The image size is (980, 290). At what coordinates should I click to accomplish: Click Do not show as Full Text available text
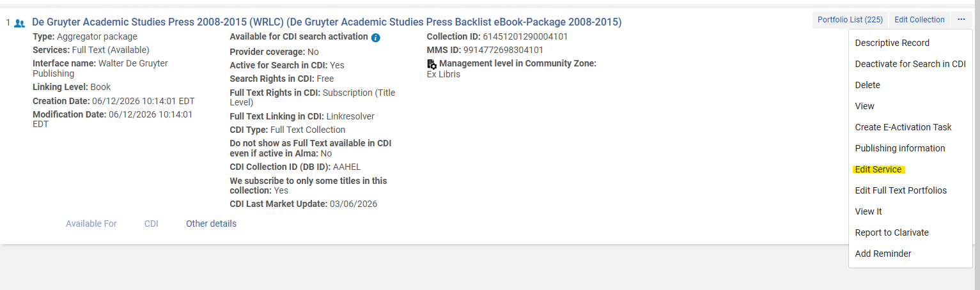pyautogui.click(x=311, y=148)
